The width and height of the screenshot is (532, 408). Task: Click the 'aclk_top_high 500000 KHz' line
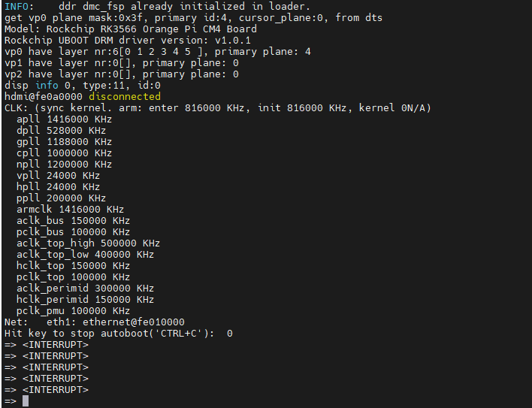click(88, 243)
